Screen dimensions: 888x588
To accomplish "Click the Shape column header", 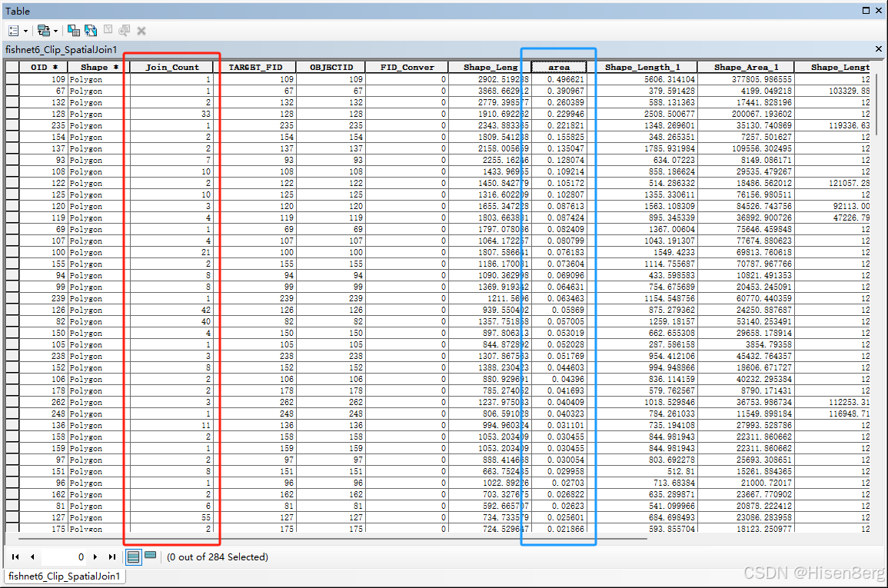I will 98,67.
